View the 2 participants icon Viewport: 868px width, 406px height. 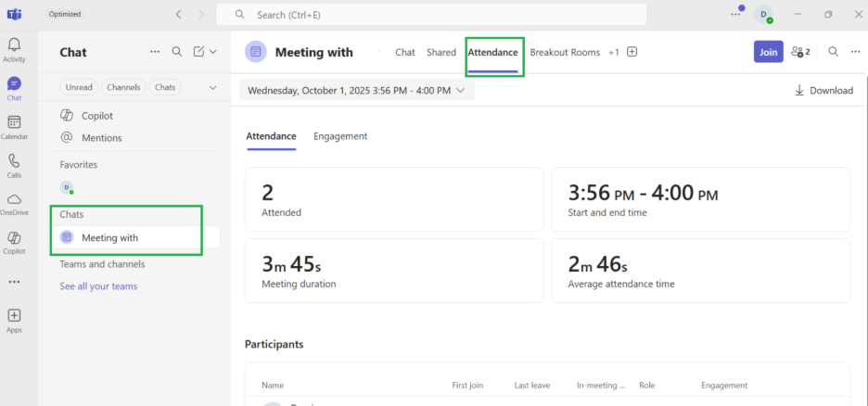[800, 52]
